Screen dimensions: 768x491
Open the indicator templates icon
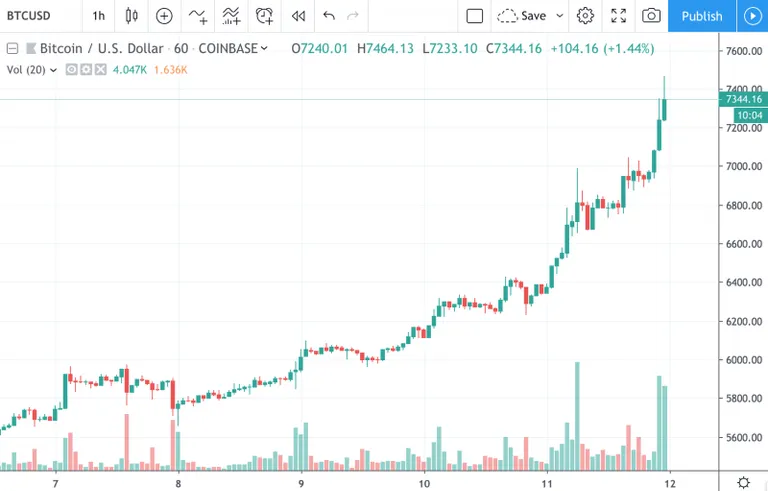pos(231,16)
